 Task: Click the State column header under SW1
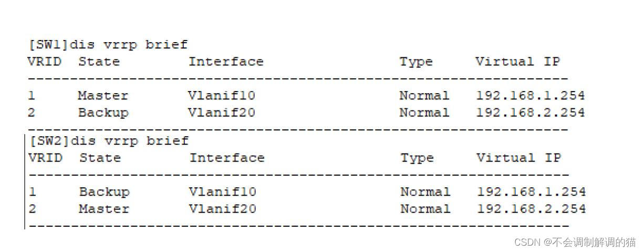coord(99,62)
